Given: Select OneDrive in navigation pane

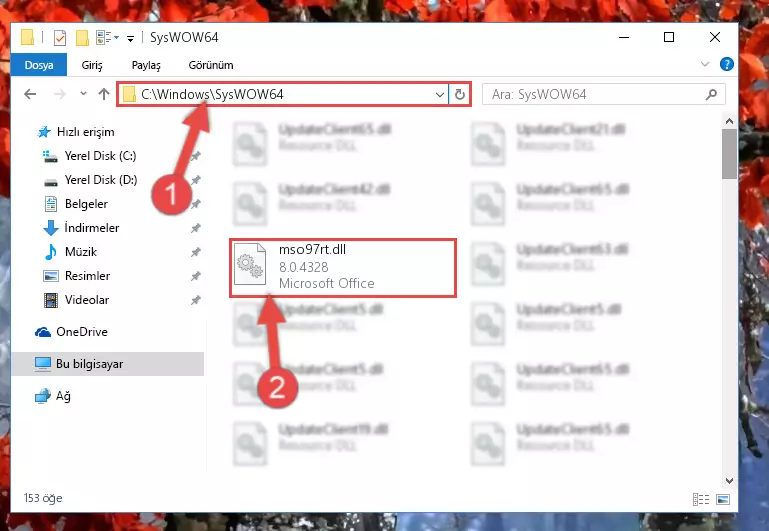Looking at the screenshot, I should 81,332.
